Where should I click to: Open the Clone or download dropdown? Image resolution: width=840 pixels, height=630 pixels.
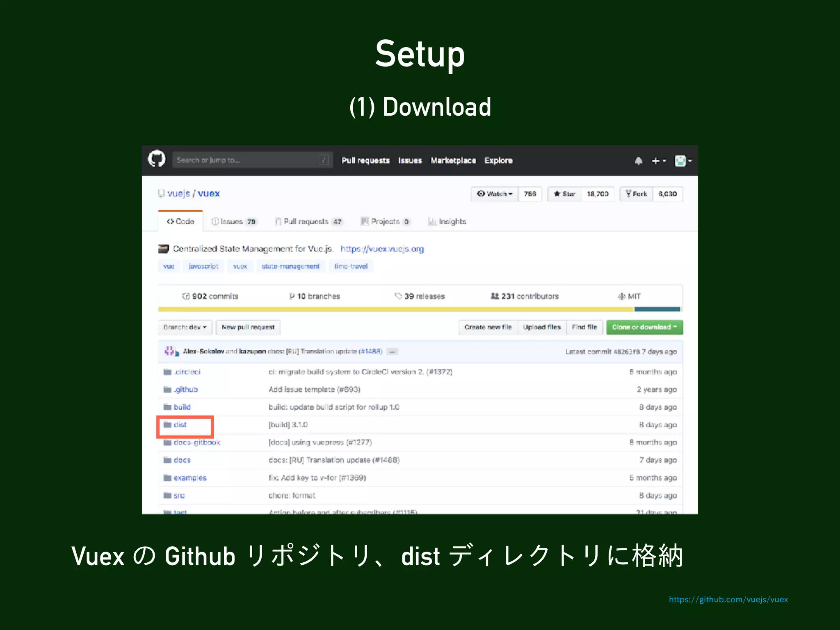point(644,327)
